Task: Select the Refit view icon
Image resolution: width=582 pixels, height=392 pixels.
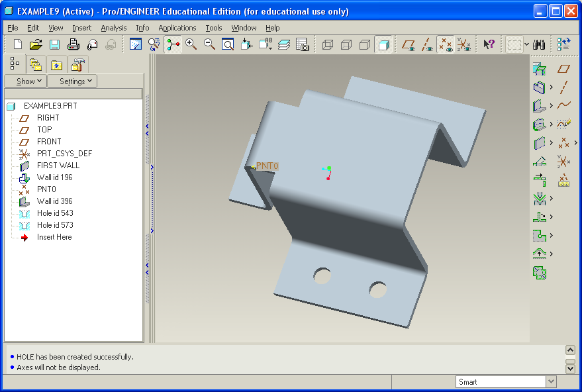Action: pyautogui.click(x=228, y=44)
